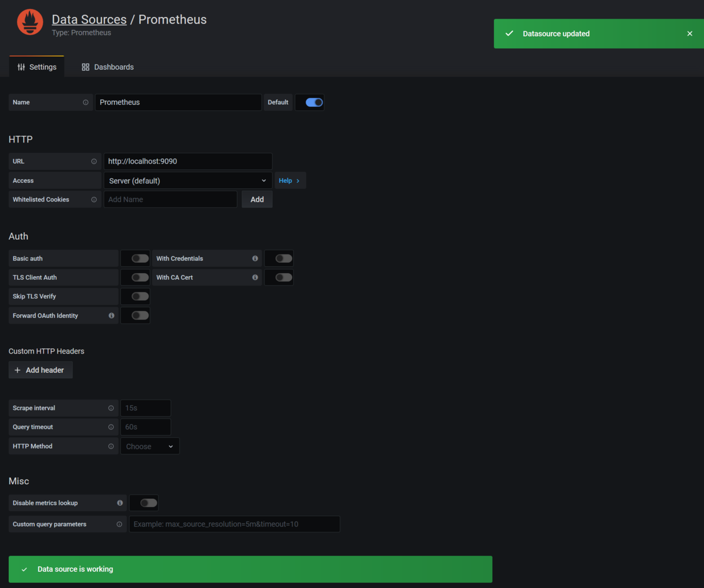704x588 pixels.
Task: Click the Type: Prometheus subtitle text
Action: (x=81, y=33)
